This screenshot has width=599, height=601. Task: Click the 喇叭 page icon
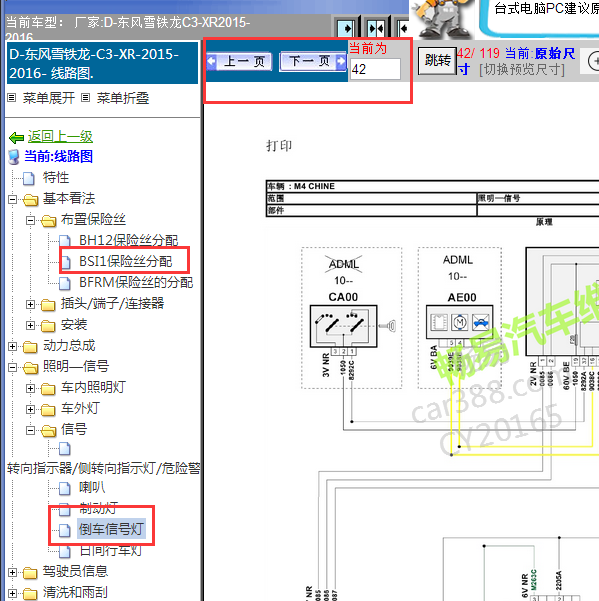65,488
